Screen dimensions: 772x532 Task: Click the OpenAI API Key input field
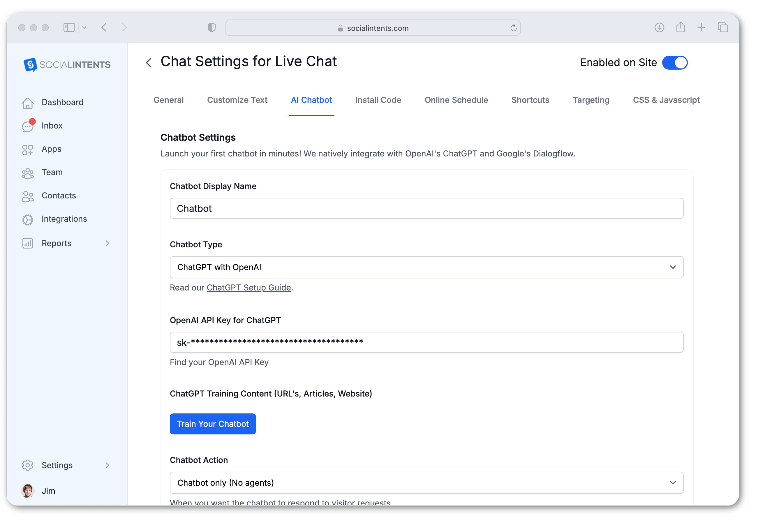coord(426,341)
